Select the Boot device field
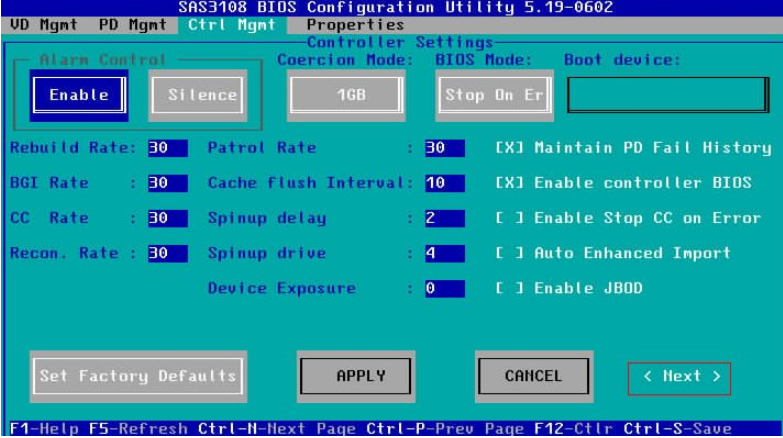Image resolution: width=783 pixels, height=438 pixels. click(x=668, y=95)
